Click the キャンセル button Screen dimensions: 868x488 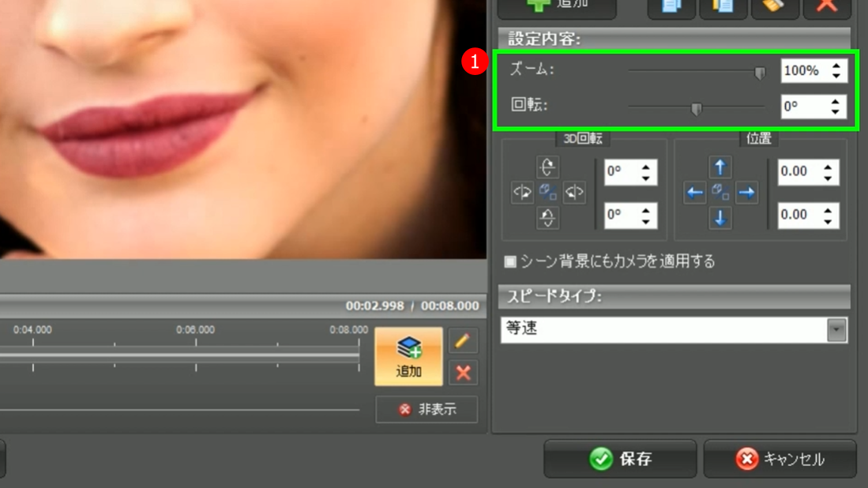click(780, 459)
